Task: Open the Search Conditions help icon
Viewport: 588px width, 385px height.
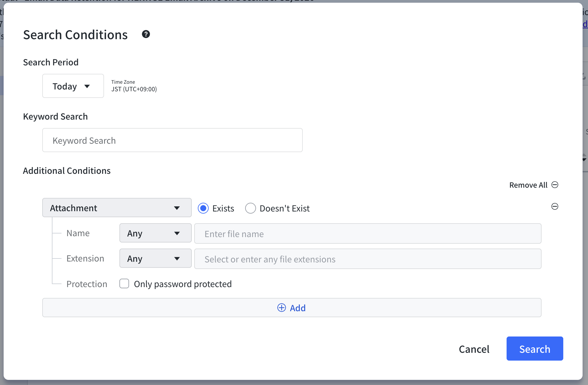Action: click(x=146, y=34)
